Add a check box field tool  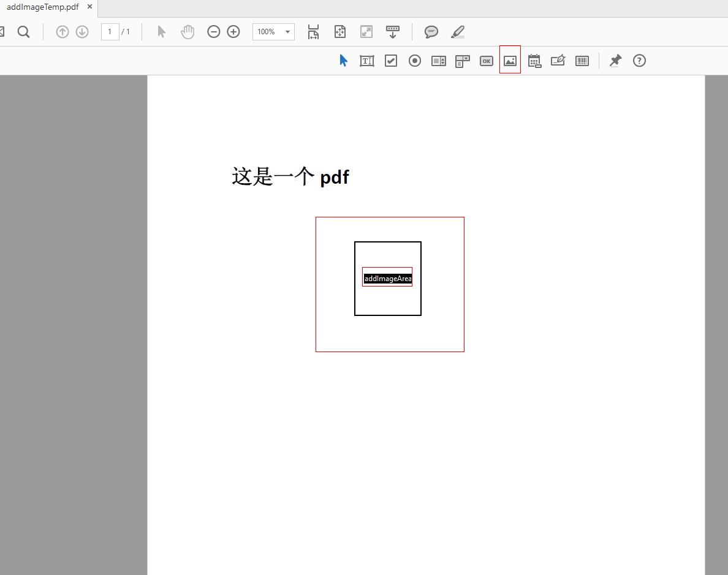[391, 61]
